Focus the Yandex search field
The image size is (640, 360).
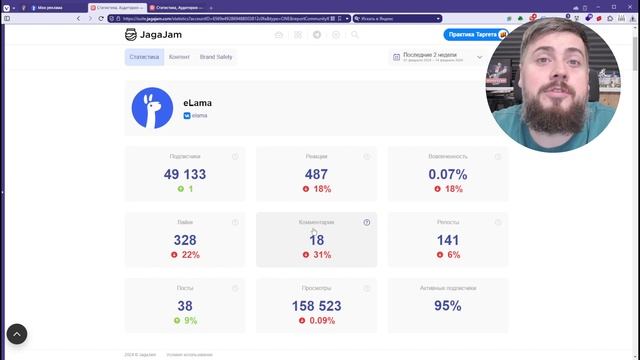[398, 18]
